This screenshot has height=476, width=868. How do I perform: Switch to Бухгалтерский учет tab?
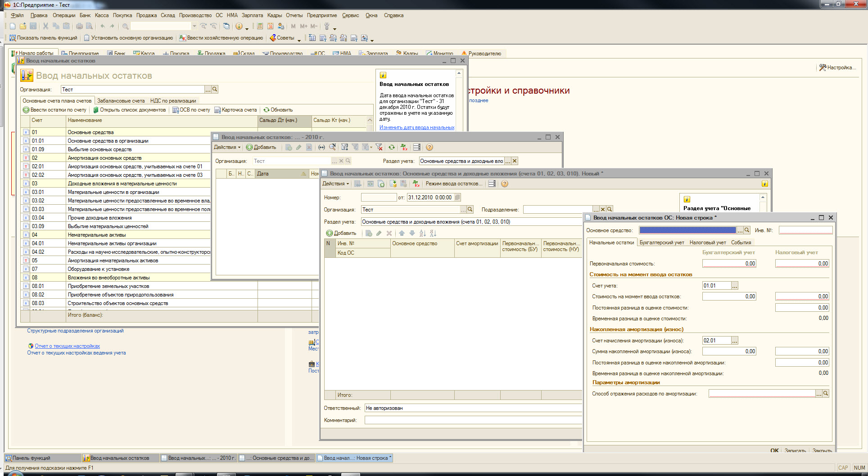[x=661, y=242]
